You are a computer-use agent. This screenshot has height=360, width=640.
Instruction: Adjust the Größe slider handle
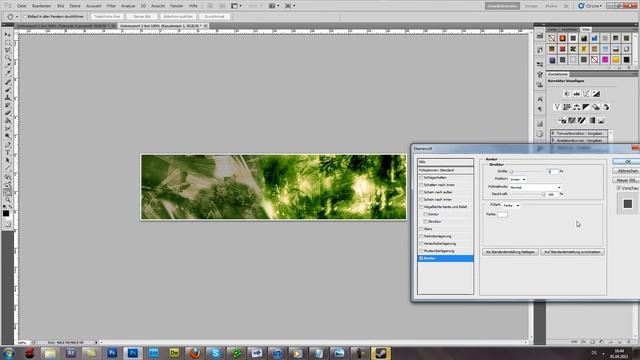pos(511,172)
